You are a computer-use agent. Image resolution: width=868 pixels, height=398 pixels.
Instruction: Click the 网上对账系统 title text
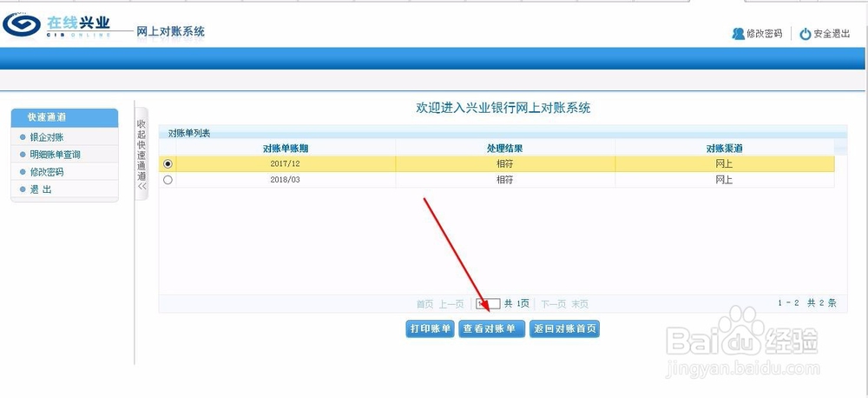pyautogui.click(x=170, y=31)
